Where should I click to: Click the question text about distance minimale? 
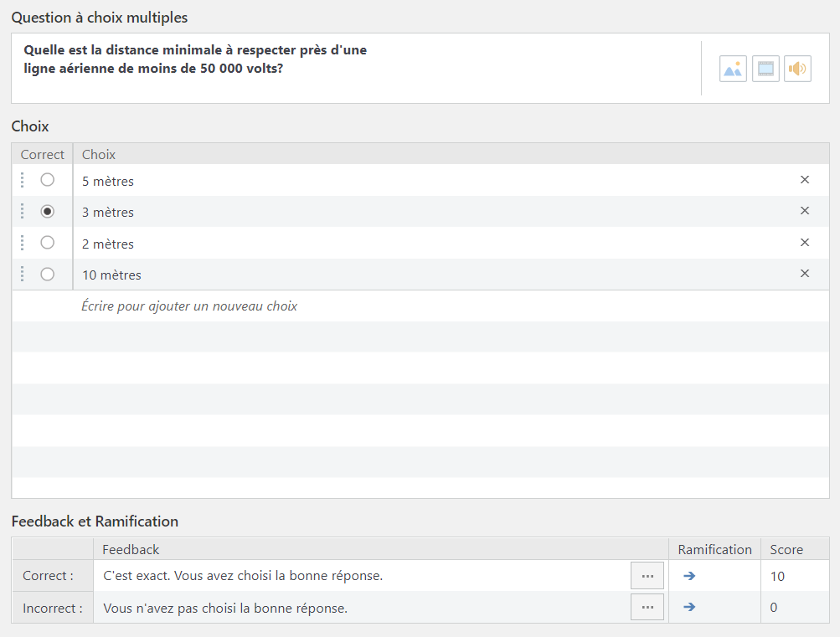point(195,59)
